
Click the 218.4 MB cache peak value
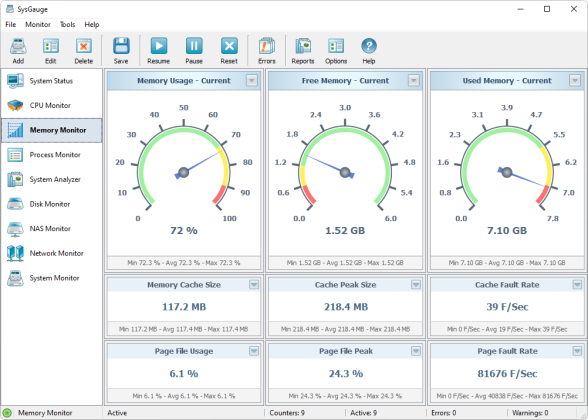coord(346,307)
